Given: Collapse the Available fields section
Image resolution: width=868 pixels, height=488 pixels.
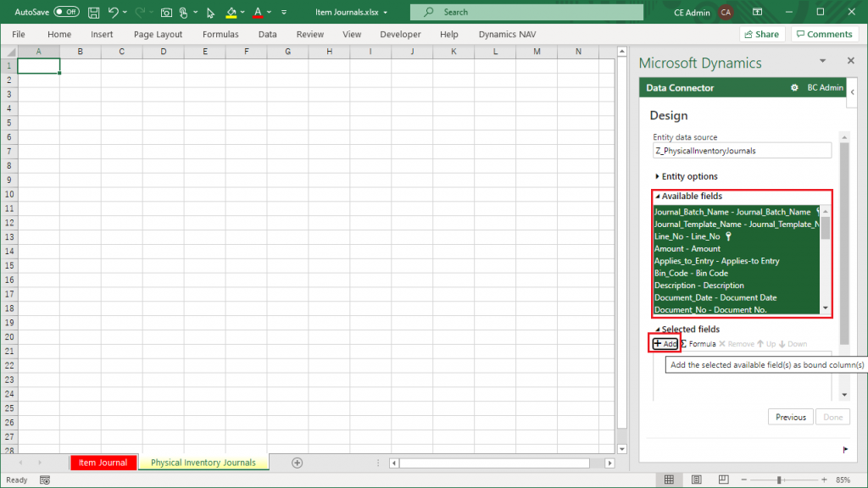Looking at the screenshot, I should tap(688, 196).
